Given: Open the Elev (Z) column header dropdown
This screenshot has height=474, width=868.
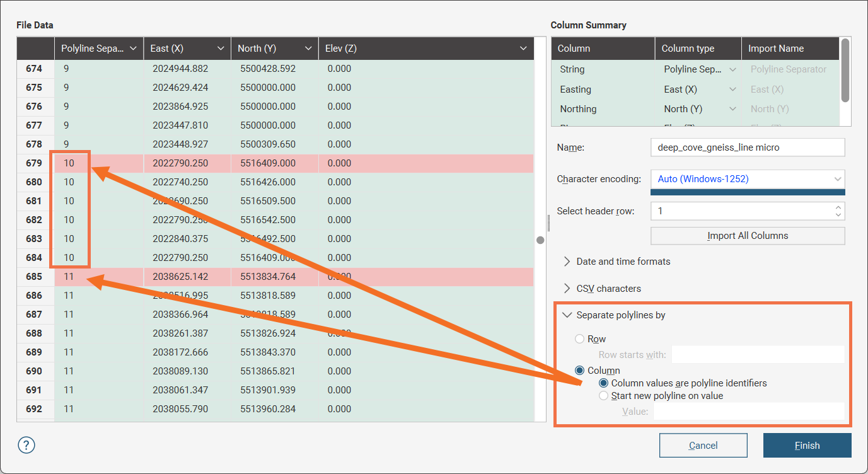Looking at the screenshot, I should [523, 49].
